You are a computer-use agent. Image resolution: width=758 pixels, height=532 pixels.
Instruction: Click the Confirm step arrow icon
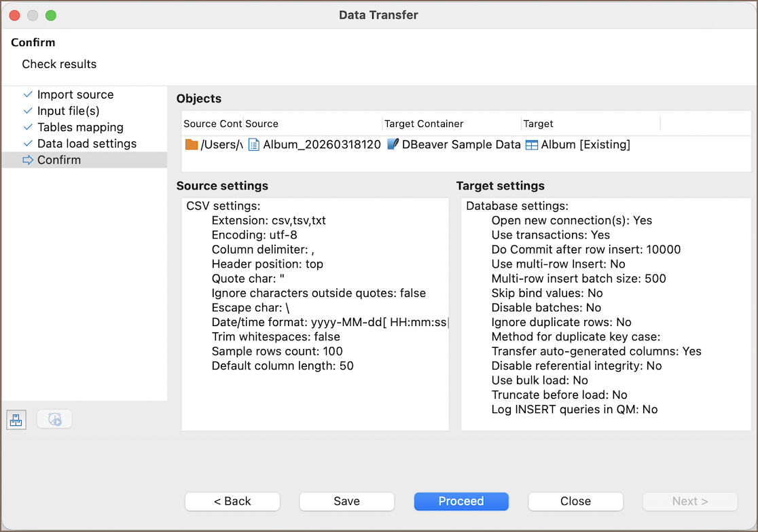tap(28, 160)
